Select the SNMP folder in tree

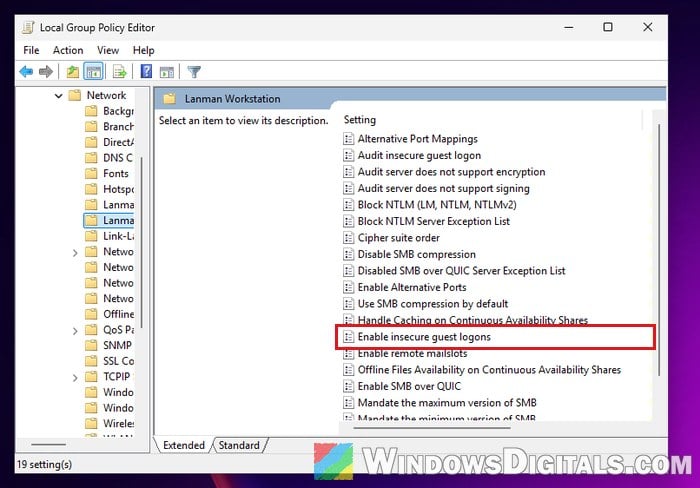(x=108, y=345)
